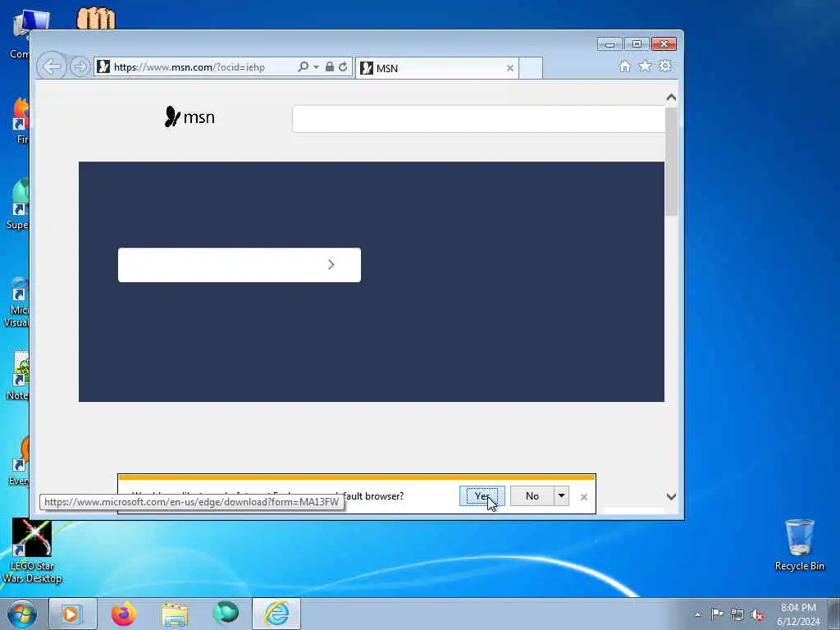
Task: Open the address bar autocomplete dropdown arrow
Action: pyautogui.click(x=316, y=67)
